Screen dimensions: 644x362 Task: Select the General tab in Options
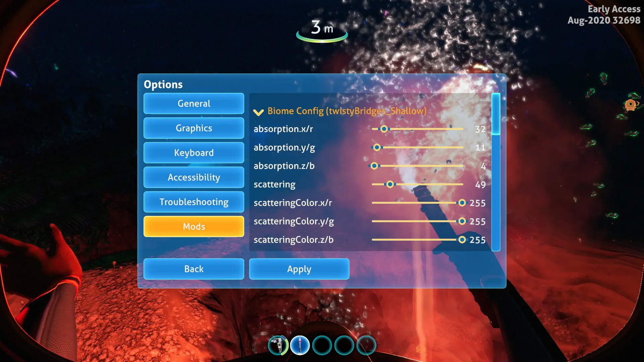(x=194, y=104)
